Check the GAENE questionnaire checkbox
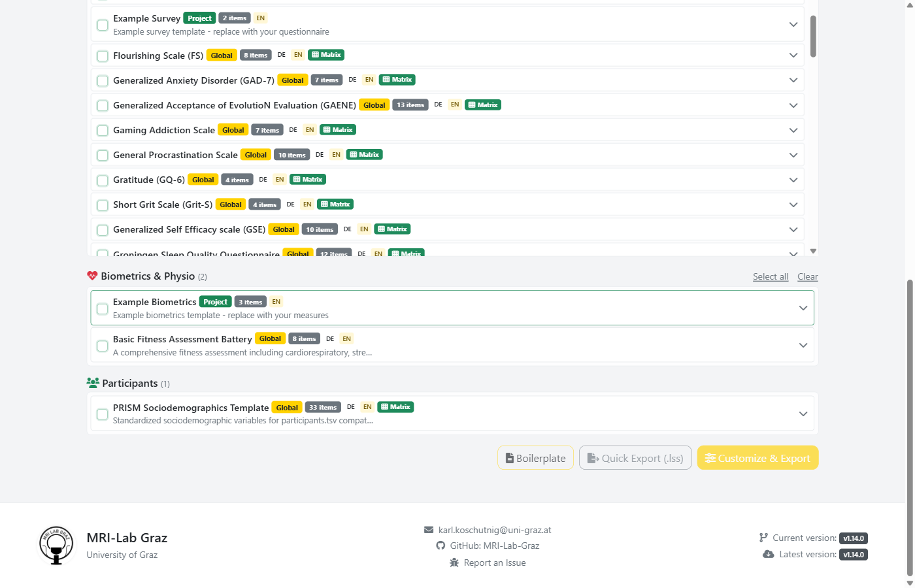The width and height of the screenshot is (915, 588). click(x=103, y=106)
